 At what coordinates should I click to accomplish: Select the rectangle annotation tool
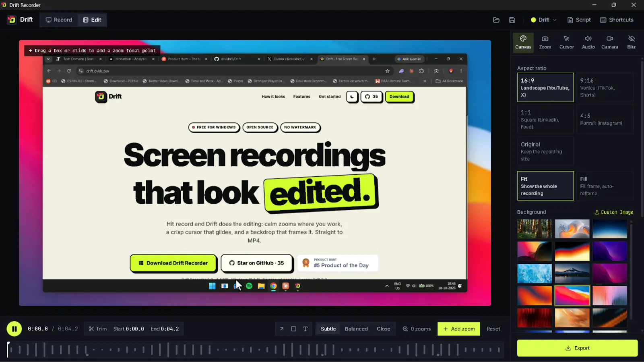click(x=293, y=329)
